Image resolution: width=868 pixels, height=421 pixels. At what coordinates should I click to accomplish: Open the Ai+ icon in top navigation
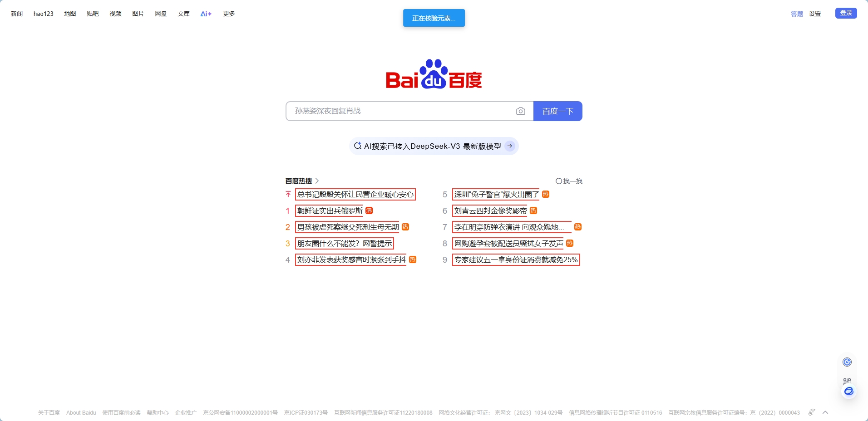point(206,14)
